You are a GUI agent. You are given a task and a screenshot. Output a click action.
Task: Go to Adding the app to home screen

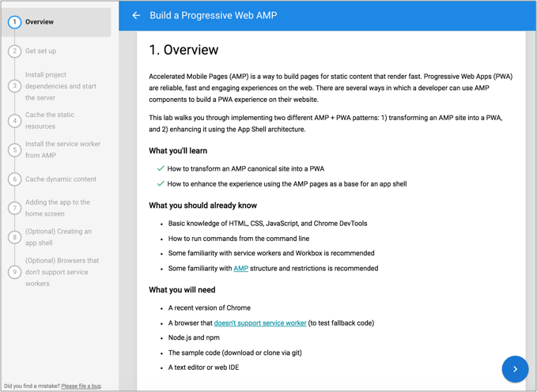point(58,208)
